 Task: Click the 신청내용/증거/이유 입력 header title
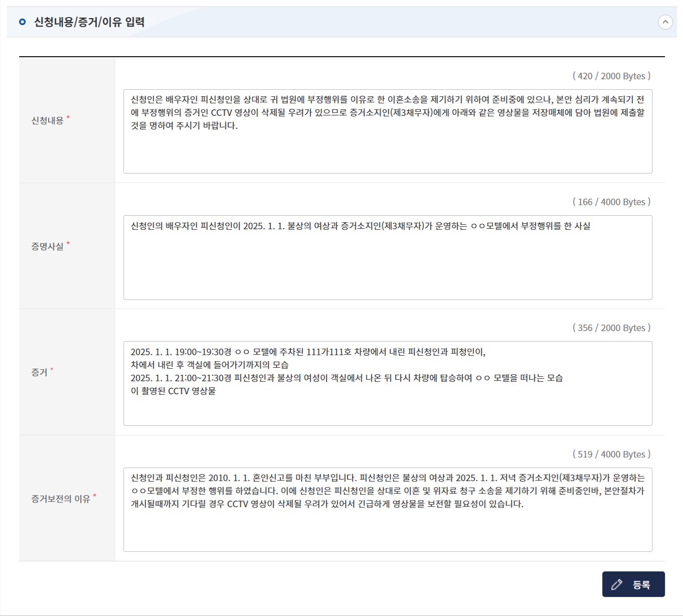click(87, 22)
